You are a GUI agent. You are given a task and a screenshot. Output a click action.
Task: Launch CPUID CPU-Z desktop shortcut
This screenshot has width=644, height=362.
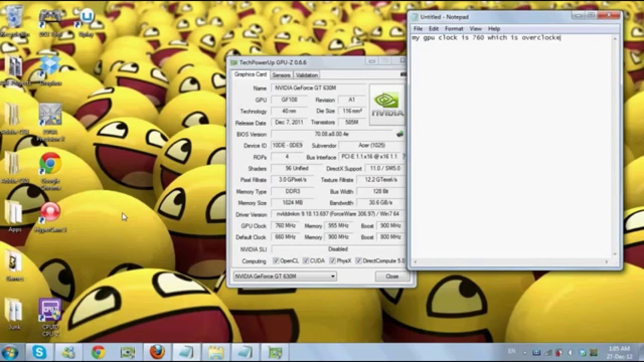(x=50, y=318)
